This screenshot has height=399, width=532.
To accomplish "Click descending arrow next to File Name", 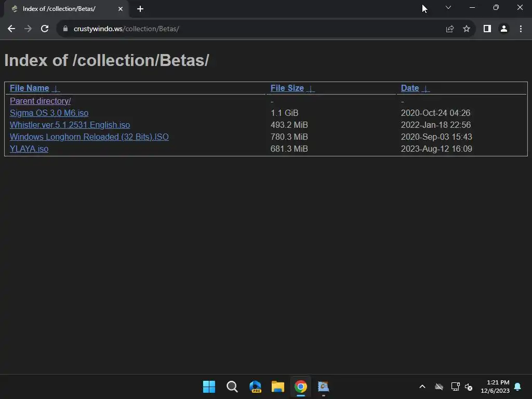I will (x=56, y=89).
